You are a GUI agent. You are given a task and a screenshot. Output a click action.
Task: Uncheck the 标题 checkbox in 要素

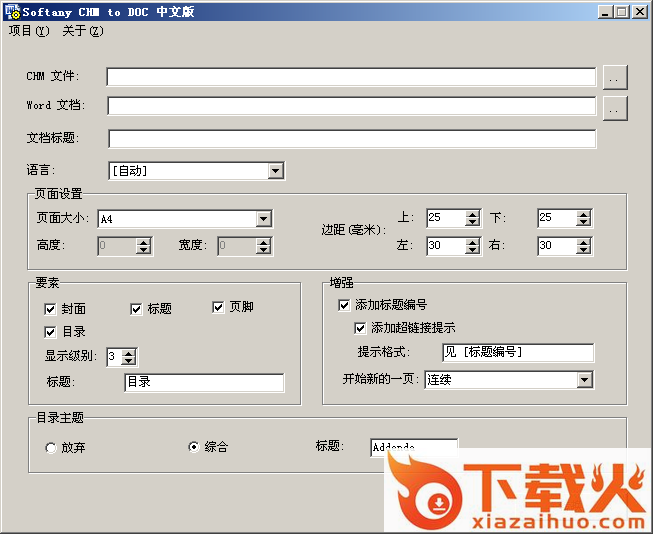point(136,309)
